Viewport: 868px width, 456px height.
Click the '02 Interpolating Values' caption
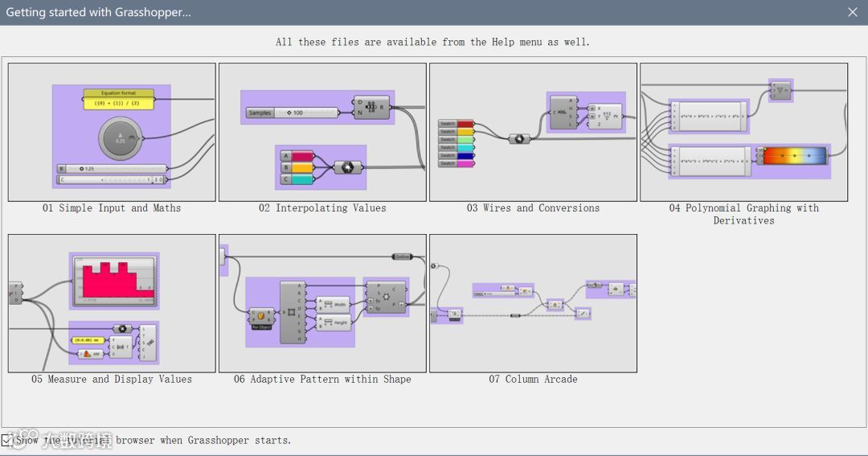(x=323, y=208)
